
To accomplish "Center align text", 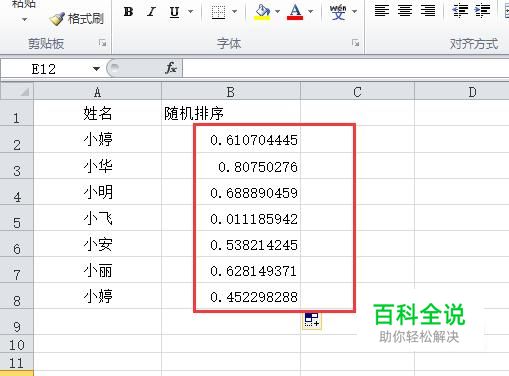I will pyautogui.click(x=405, y=11).
